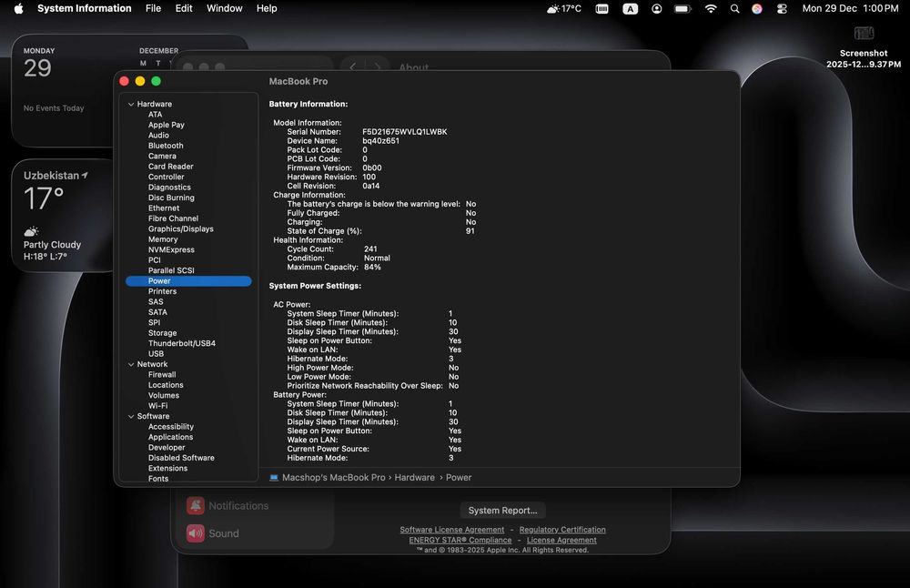This screenshot has height=588, width=910.
Task: Open the License Agreement link
Action: (561, 540)
